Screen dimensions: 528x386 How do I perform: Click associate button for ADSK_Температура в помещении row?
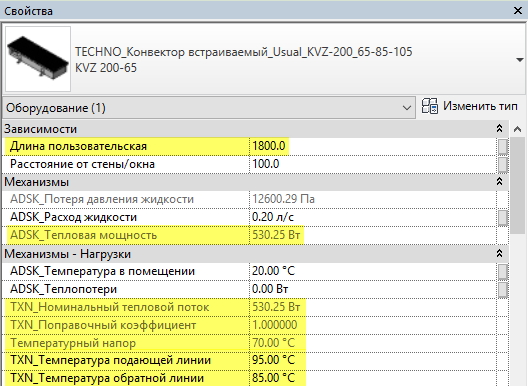[502, 271]
